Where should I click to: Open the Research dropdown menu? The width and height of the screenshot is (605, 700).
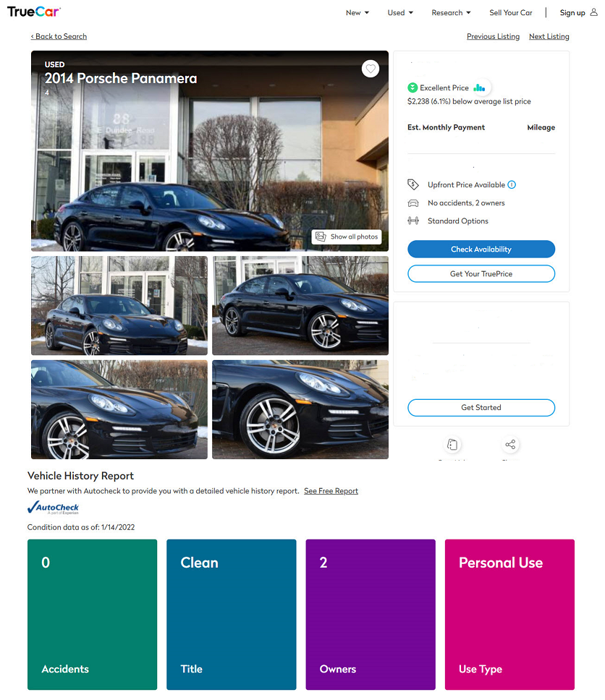coord(451,13)
